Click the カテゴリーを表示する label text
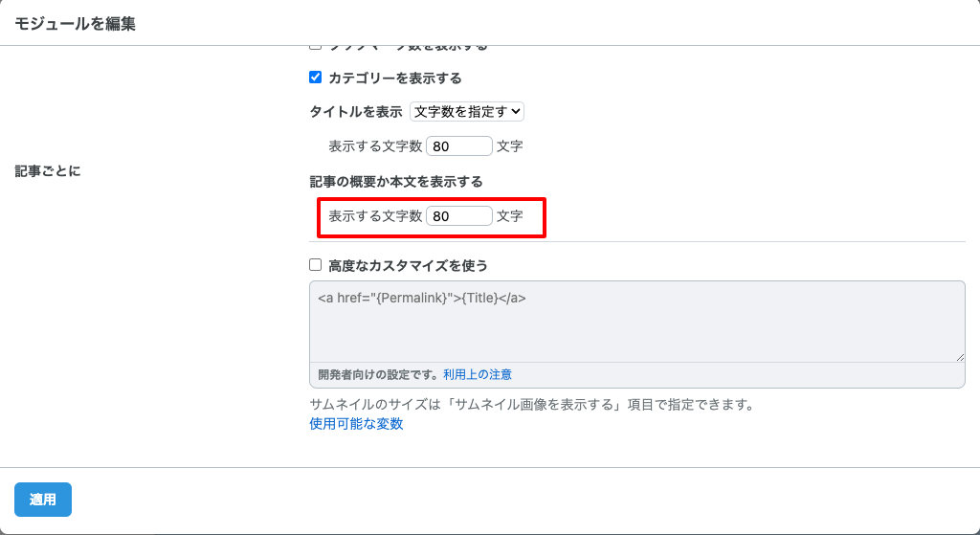Viewport: 980px width, 535px height. (x=395, y=78)
